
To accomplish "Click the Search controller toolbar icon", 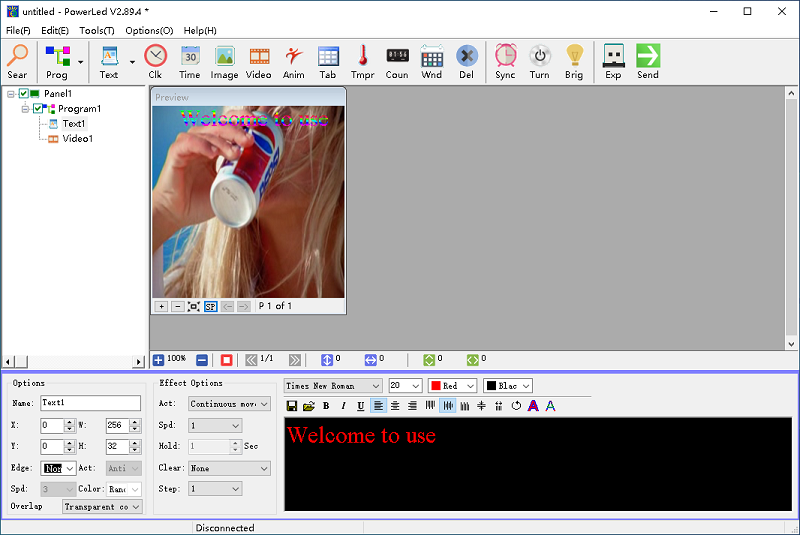I will (17, 61).
